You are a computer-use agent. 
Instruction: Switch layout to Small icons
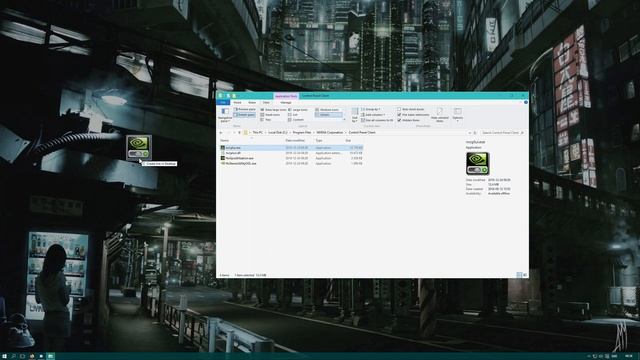tap(271, 115)
